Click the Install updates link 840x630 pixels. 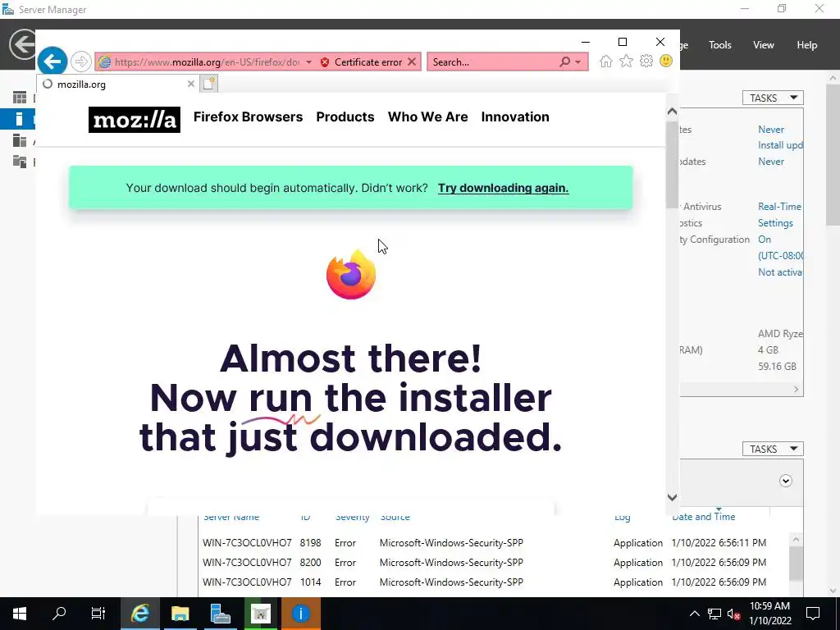[x=781, y=145]
